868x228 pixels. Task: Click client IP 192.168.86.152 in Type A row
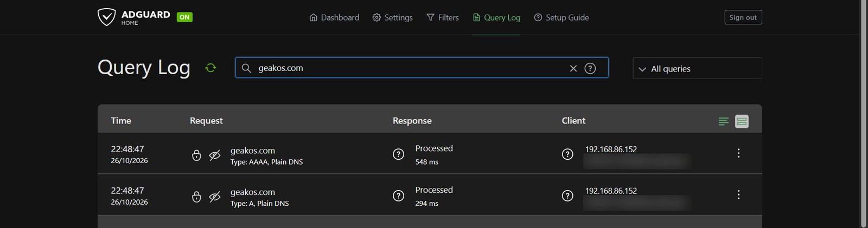[611, 191]
